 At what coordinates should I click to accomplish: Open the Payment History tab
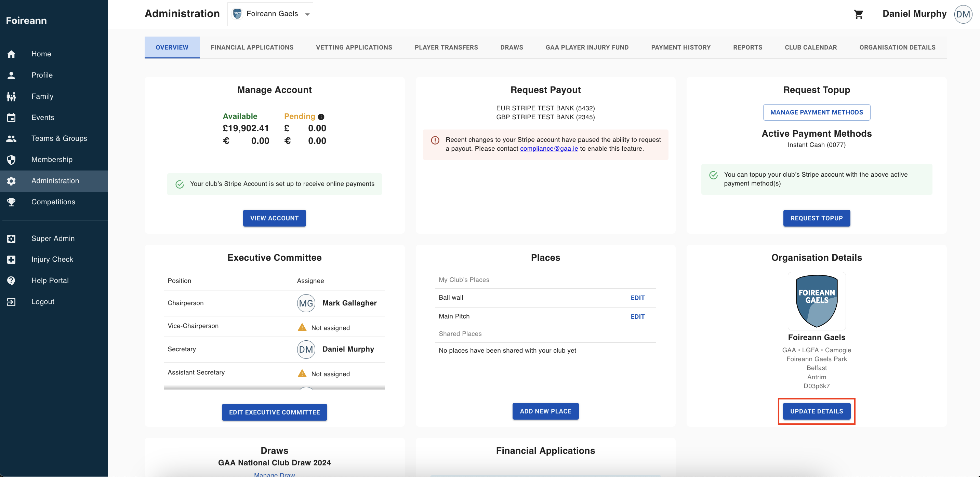point(680,47)
